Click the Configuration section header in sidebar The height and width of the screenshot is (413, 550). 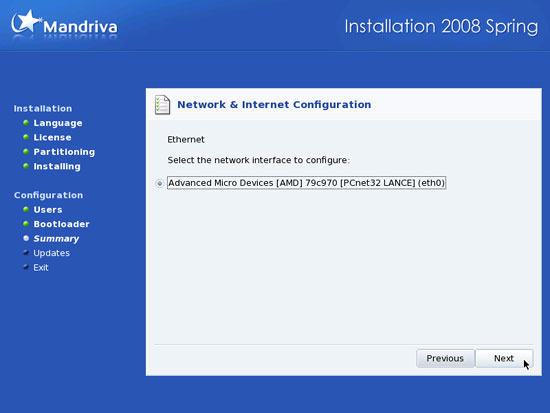point(48,195)
